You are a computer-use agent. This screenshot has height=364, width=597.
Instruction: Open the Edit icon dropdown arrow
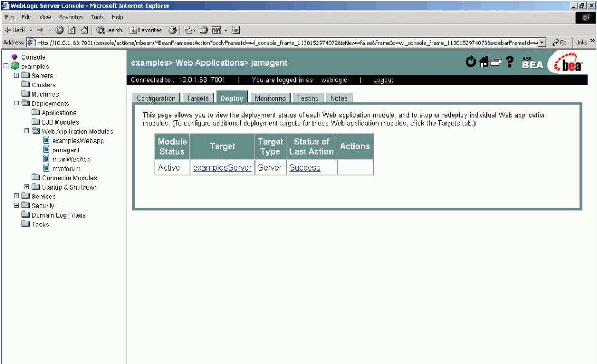[226, 30]
